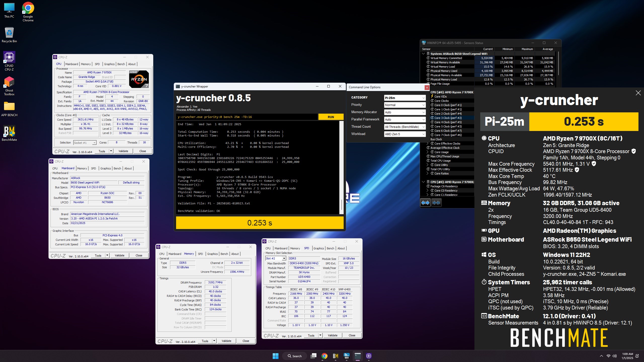Image resolution: width=644 pixels, height=362 pixels.
Task: Open Tools dropdown arrow in CPU-Z CPU window
Action: click(111, 151)
